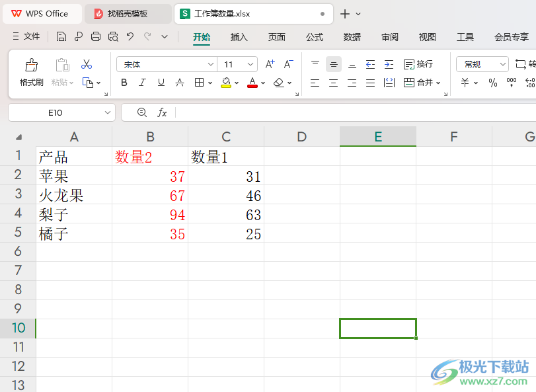Switch to the 视图 tab
536x392 pixels.
coord(428,37)
